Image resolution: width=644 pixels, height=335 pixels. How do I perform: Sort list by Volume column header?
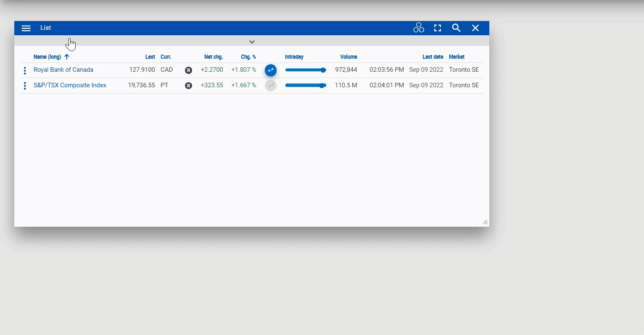(x=348, y=57)
